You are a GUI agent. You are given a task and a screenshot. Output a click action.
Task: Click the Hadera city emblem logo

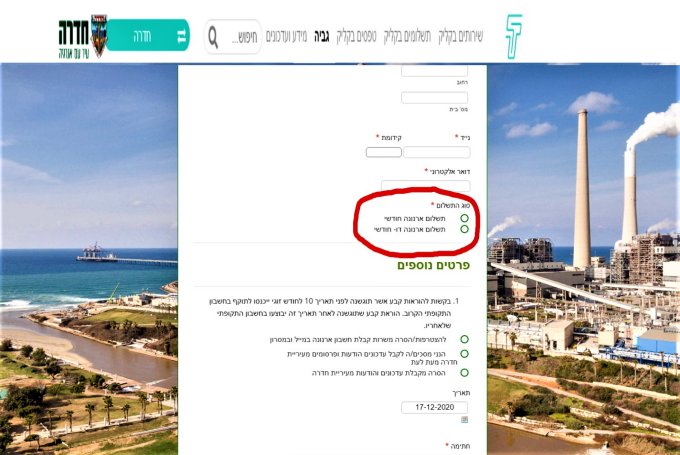point(98,36)
